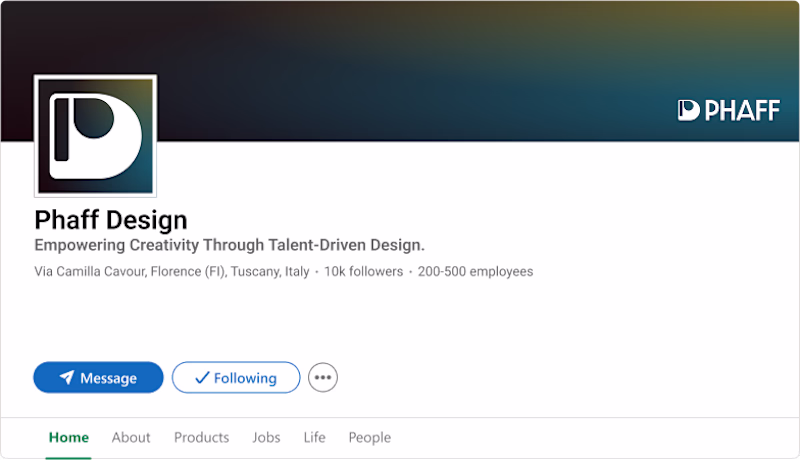Screen dimensions: 800x460
Task: Open the 200-500 employees link
Action: pos(475,271)
